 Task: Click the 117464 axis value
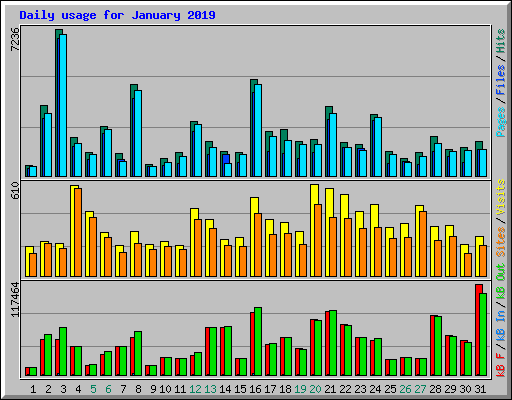click(x=15, y=299)
